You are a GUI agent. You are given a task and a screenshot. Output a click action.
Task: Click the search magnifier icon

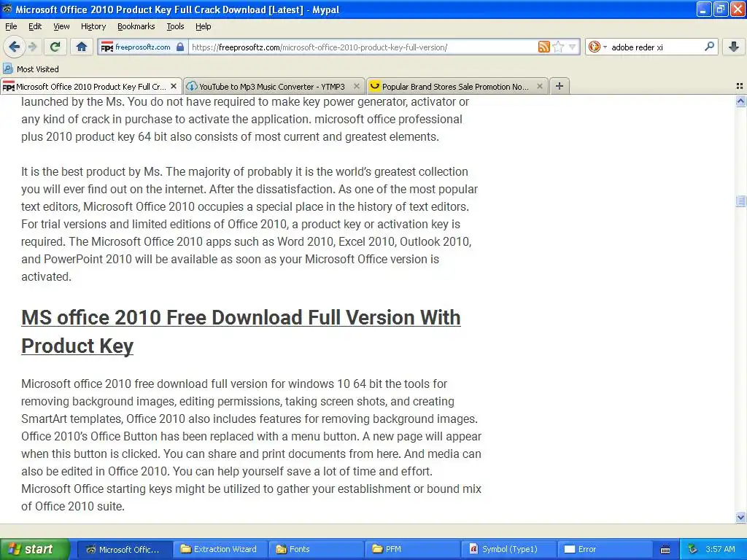(709, 47)
